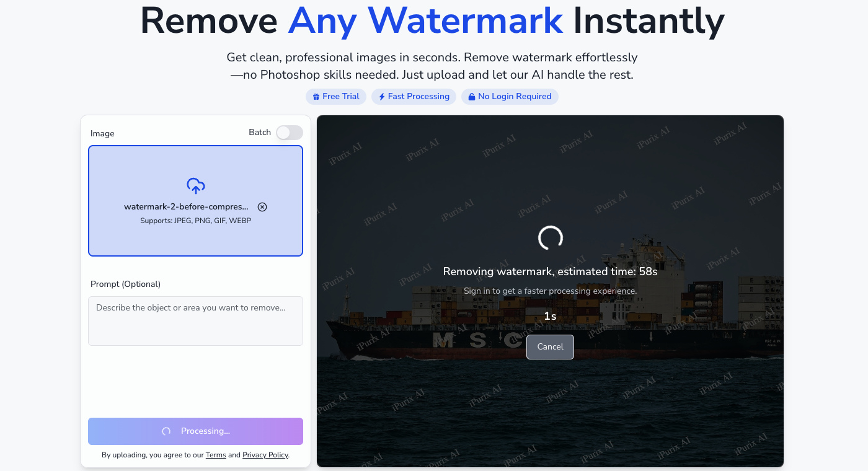Viewport: 868px width, 471px height.
Task: Cancel the watermark removal
Action: click(x=550, y=347)
